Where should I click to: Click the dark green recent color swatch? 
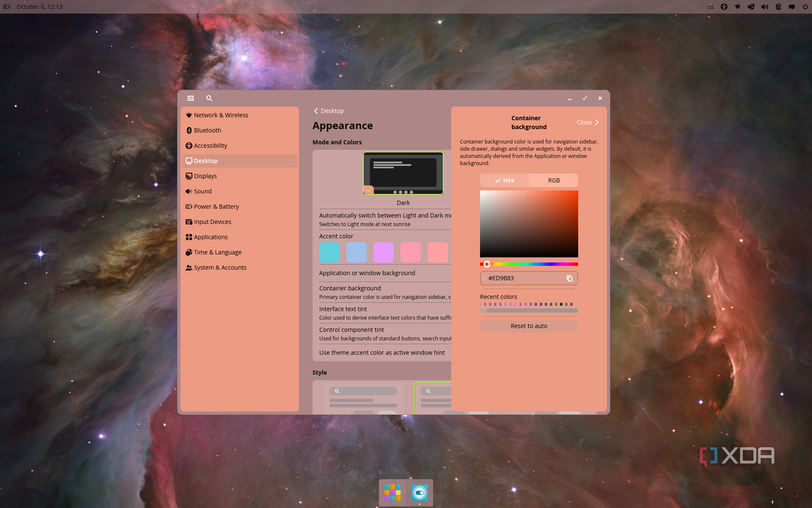tap(561, 304)
